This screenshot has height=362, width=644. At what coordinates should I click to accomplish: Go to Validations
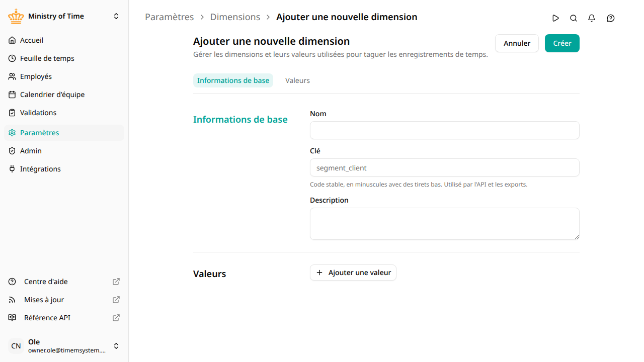pos(64,113)
